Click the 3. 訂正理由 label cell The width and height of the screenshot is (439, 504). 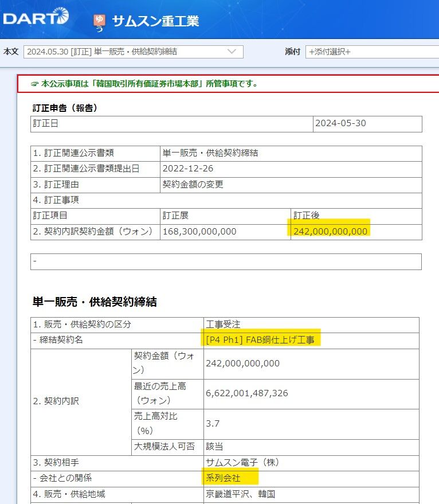click(96, 185)
